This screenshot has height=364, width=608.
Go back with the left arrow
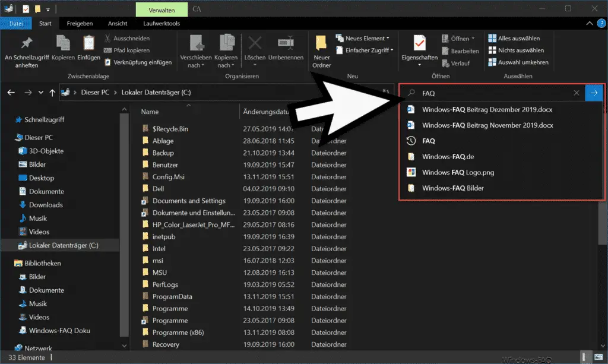pos(11,93)
